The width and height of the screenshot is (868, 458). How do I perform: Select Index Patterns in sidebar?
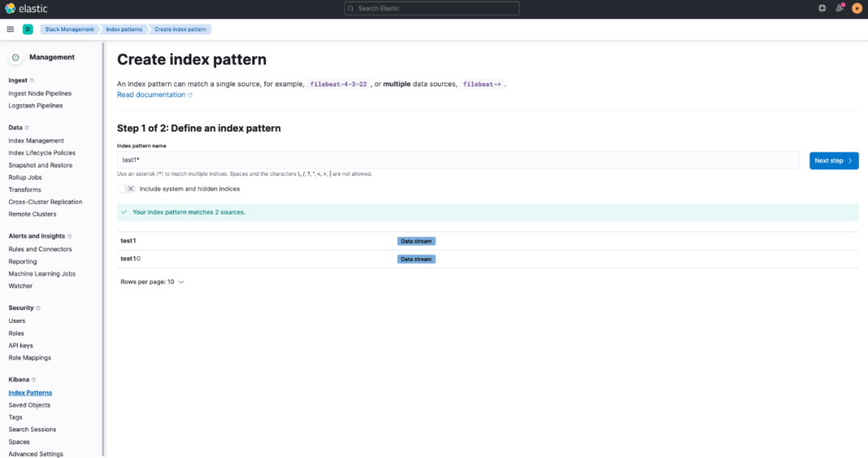pyautogui.click(x=30, y=393)
